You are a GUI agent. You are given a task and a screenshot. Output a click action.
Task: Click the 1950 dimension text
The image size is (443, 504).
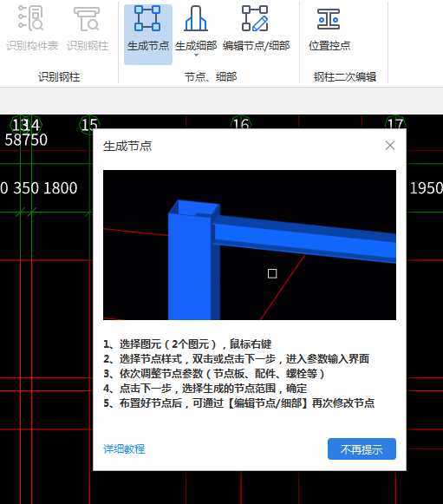pyautogui.click(x=427, y=188)
